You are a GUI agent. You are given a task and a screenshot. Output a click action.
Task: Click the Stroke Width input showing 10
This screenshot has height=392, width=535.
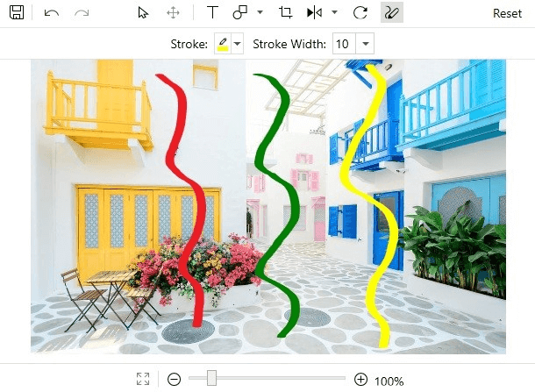(344, 44)
